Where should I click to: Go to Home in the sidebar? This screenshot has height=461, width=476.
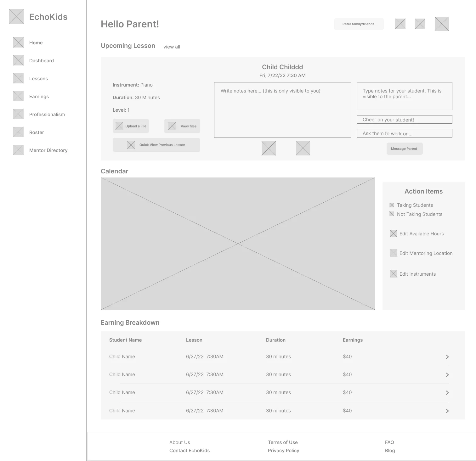coord(36,43)
